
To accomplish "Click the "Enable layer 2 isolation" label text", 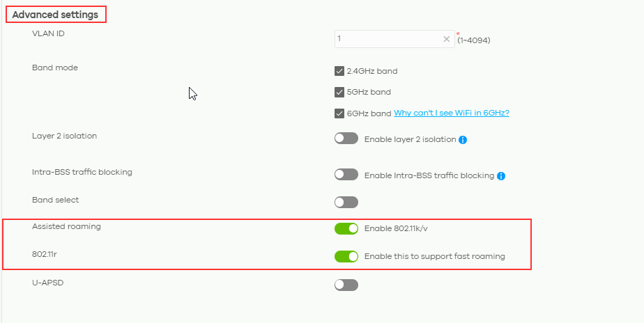I will click(410, 139).
